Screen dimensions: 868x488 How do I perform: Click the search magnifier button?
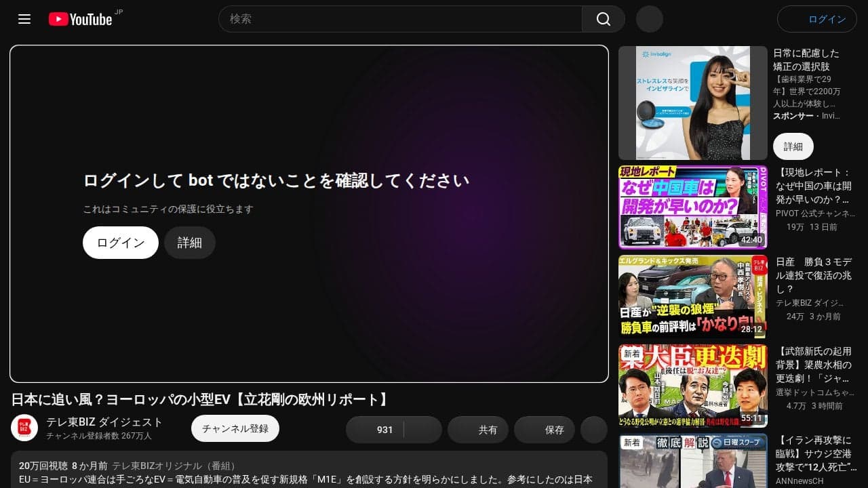(x=604, y=19)
